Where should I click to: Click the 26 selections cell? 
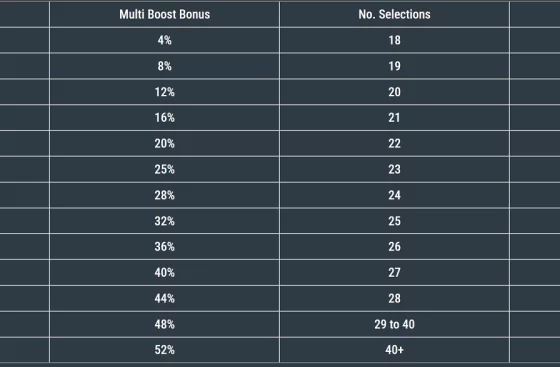[x=394, y=247]
